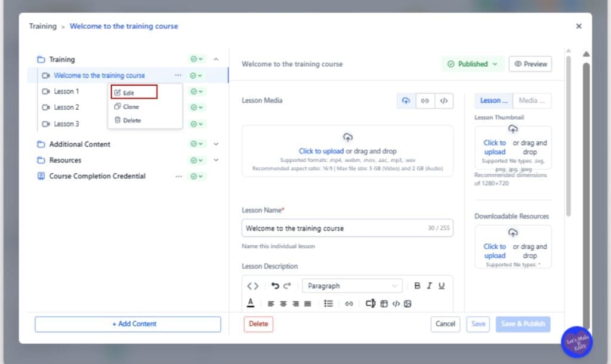Expand the Additional Content section

[x=216, y=144]
